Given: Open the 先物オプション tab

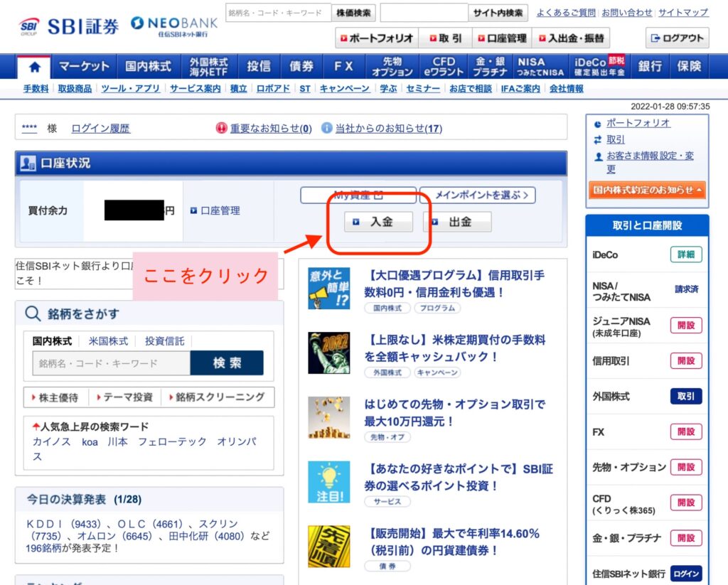Looking at the screenshot, I should point(392,66).
